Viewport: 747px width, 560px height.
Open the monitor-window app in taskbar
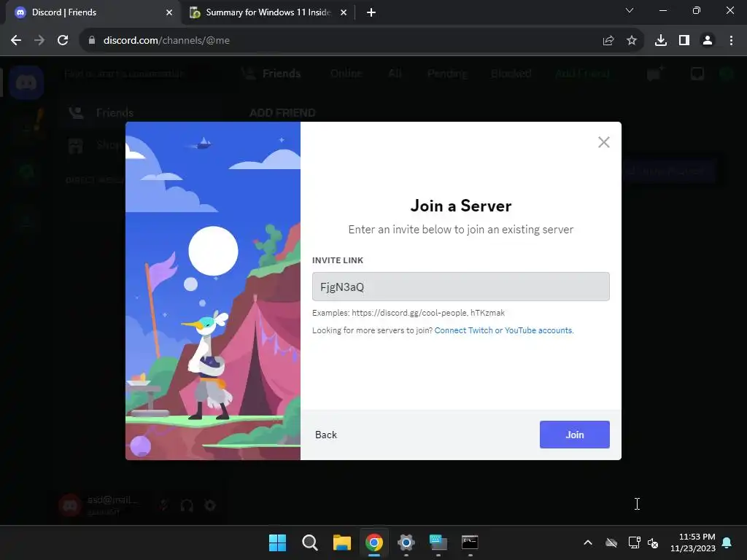[x=438, y=542]
